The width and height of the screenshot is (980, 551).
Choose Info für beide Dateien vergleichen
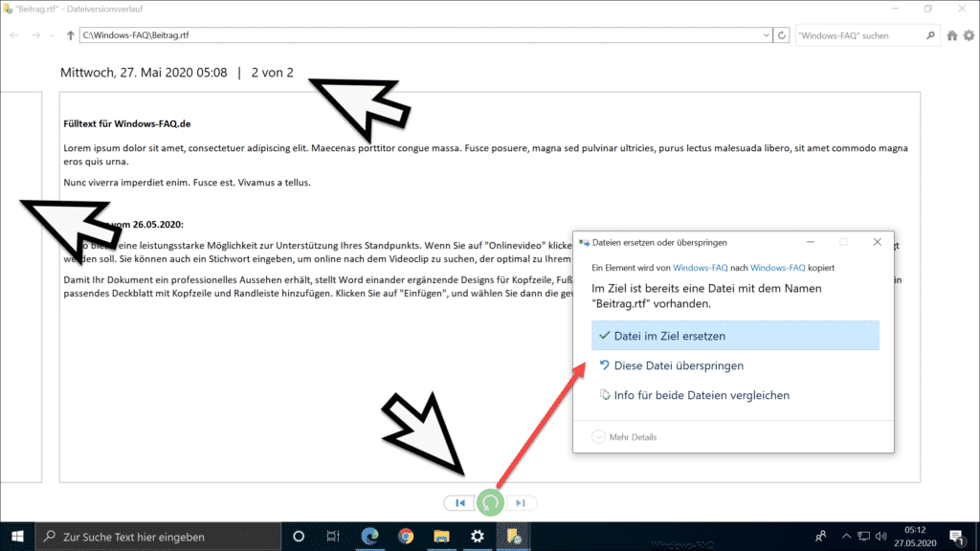coord(735,395)
